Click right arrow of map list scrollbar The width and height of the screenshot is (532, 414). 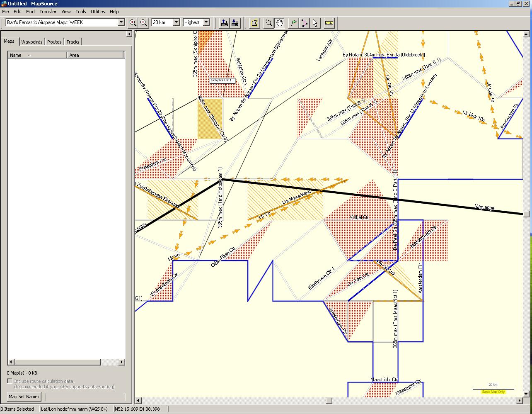[x=122, y=362]
